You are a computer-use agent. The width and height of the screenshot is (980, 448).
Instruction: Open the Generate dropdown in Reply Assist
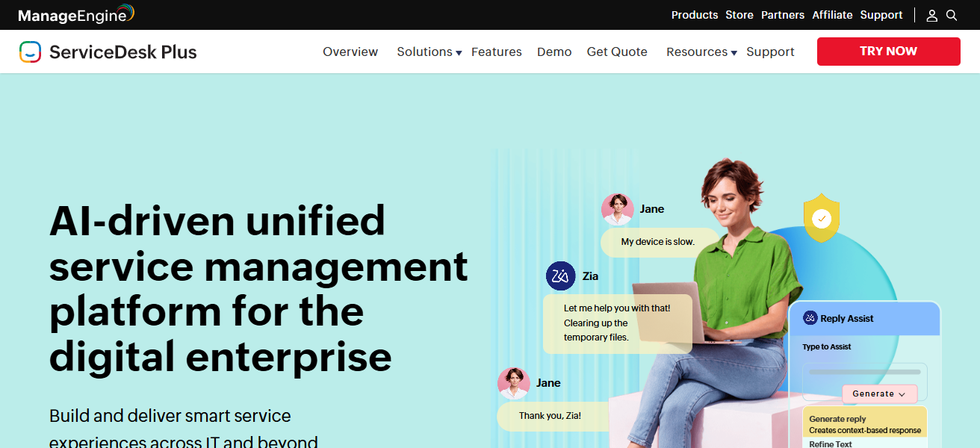pyautogui.click(x=879, y=393)
